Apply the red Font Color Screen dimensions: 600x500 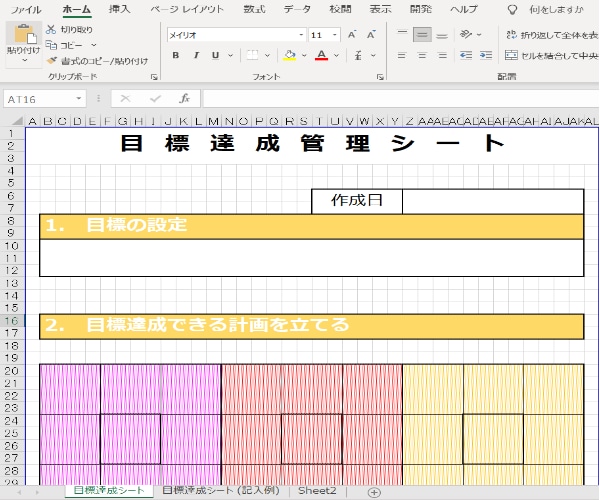point(321,55)
